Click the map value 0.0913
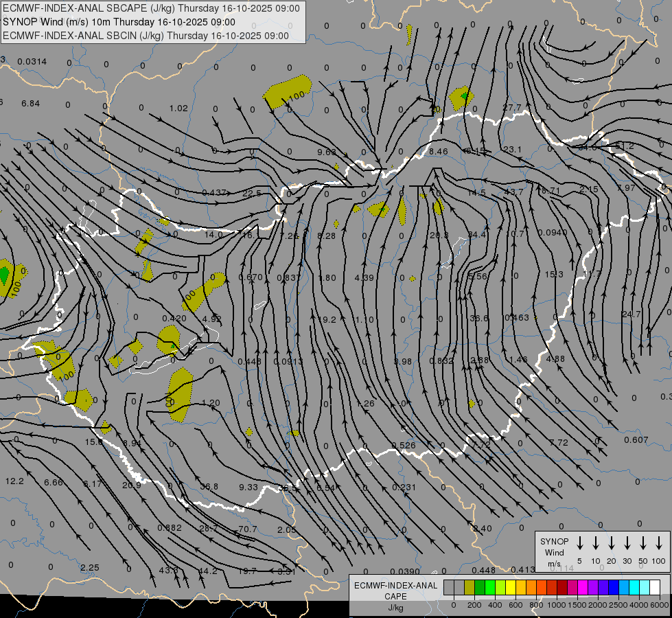The height and width of the screenshot is (618, 672). (x=288, y=362)
